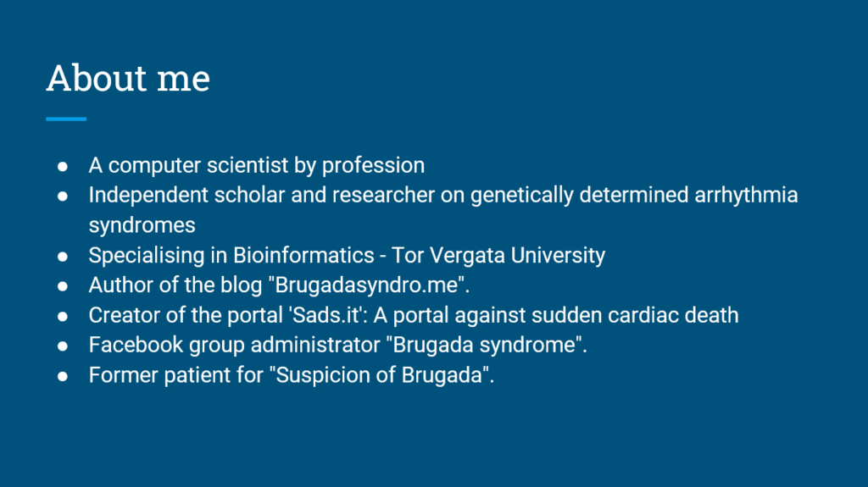Click the blue accent line under the title

(x=66, y=119)
